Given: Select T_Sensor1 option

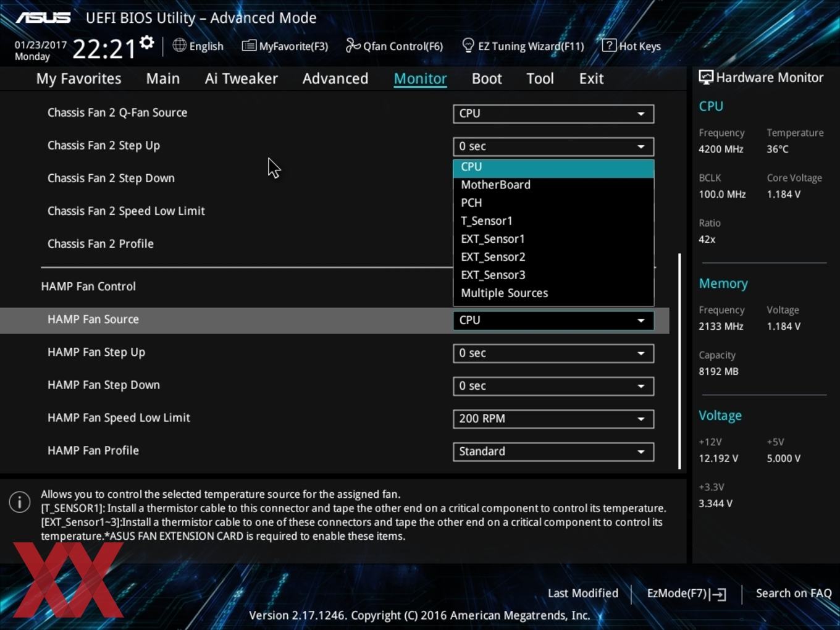Looking at the screenshot, I should tap(553, 220).
